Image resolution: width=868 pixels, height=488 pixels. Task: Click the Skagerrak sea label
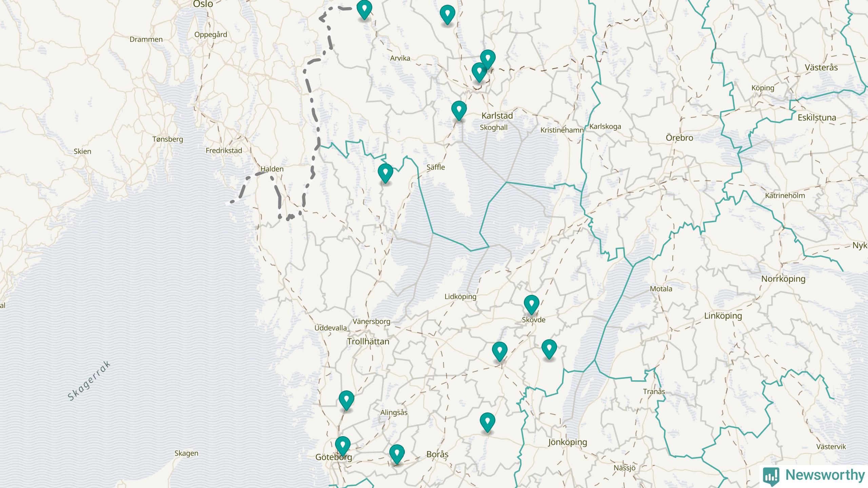coord(89,381)
